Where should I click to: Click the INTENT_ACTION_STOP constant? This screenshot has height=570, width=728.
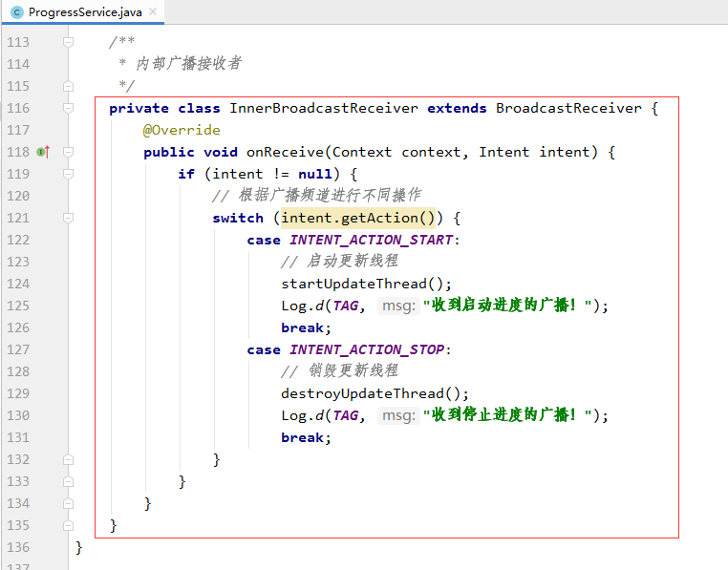[367, 349]
